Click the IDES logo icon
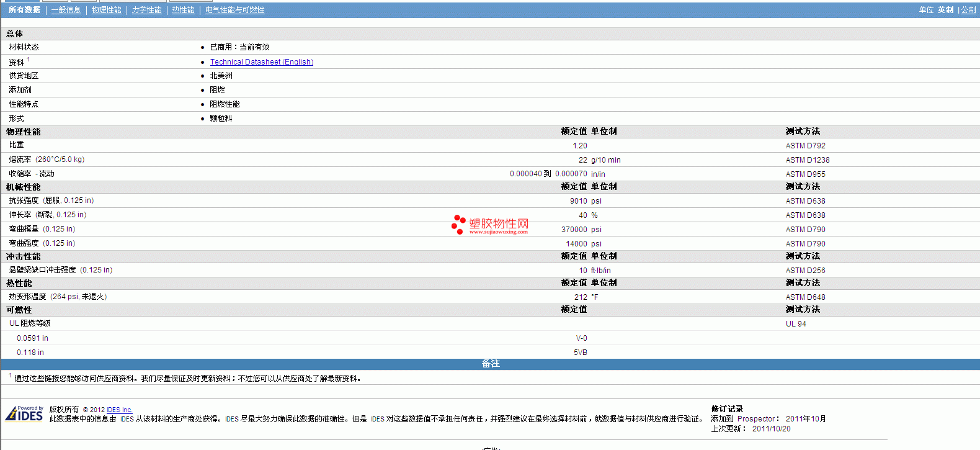This screenshot has height=450, width=980. click(24, 413)
